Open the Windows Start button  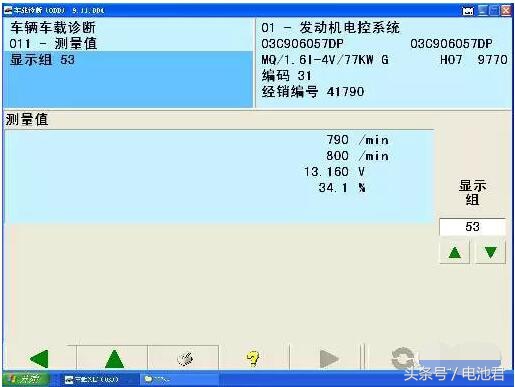[26, 379]
